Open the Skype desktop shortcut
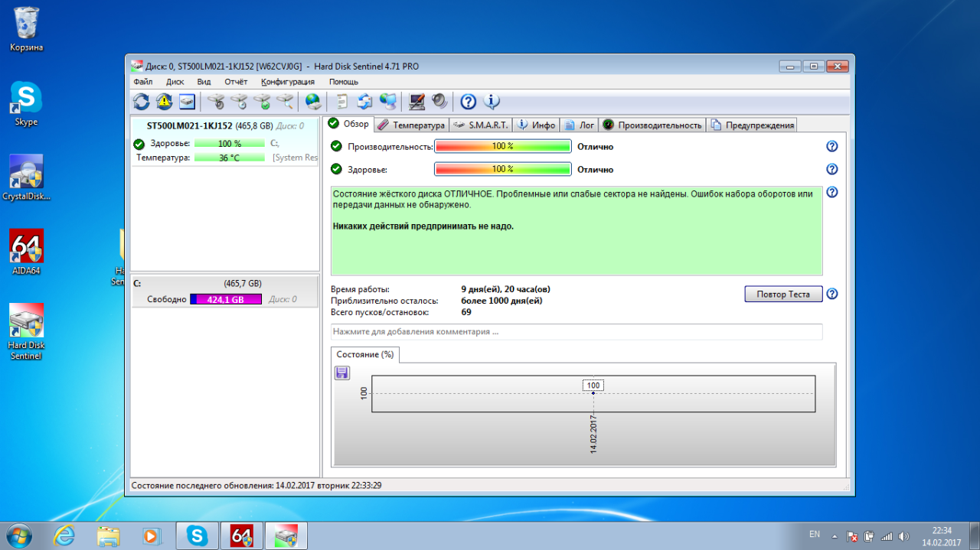The height and width of the screenshot is (550, 980). [26, 104]
